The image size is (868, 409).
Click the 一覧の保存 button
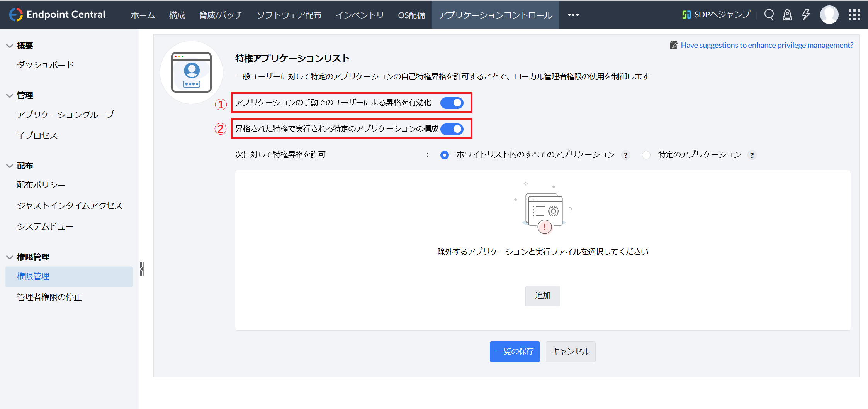coord(515,352)
